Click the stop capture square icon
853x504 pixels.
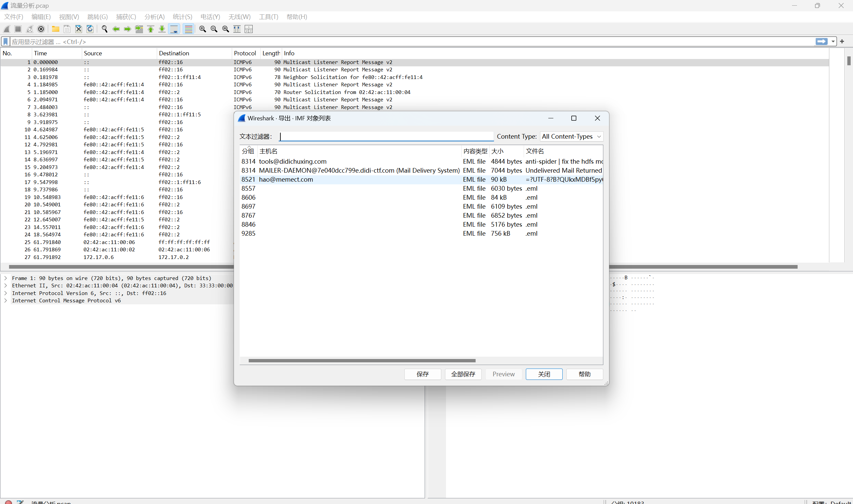click(x=18, y=29)
